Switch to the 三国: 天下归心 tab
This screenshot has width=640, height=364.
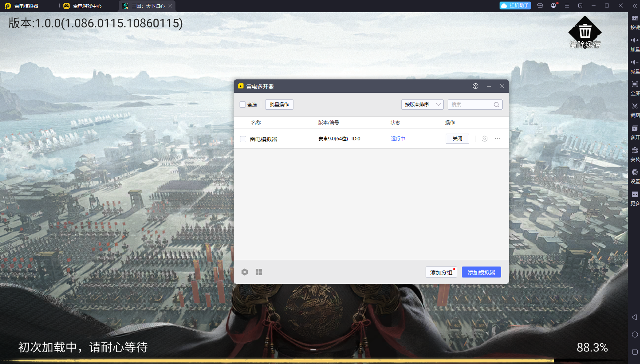(148, 6)
